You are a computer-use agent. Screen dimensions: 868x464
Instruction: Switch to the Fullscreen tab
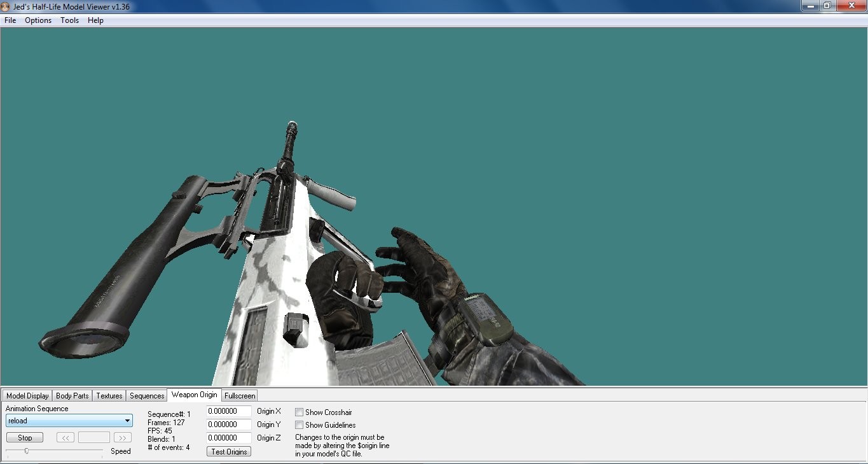click(x=239, y=395)
